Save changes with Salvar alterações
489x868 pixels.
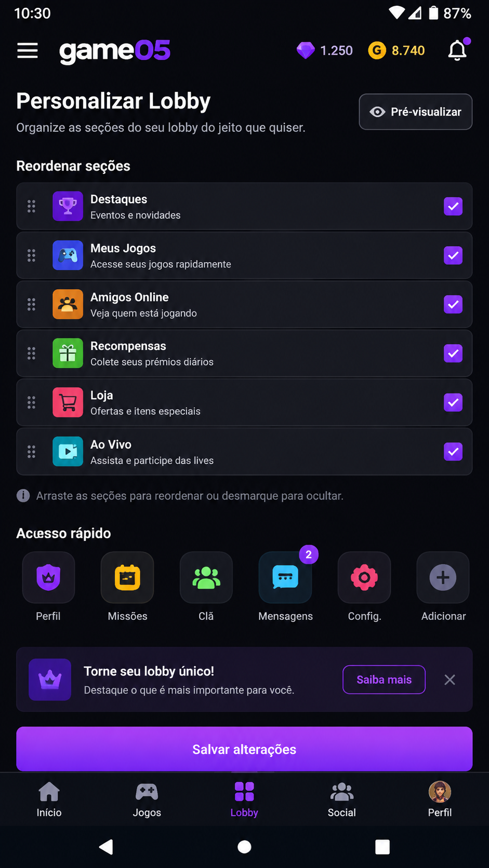pos(244,749)
